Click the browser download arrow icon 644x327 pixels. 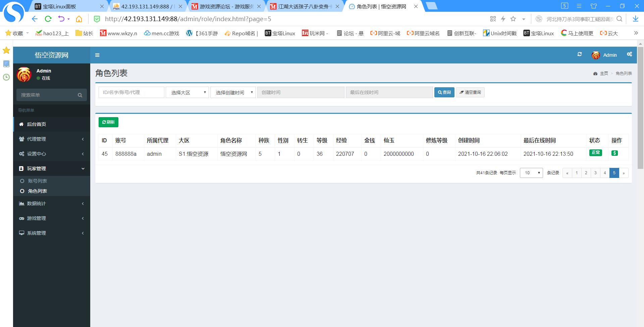pyautogui.click(x=635, y=19)
